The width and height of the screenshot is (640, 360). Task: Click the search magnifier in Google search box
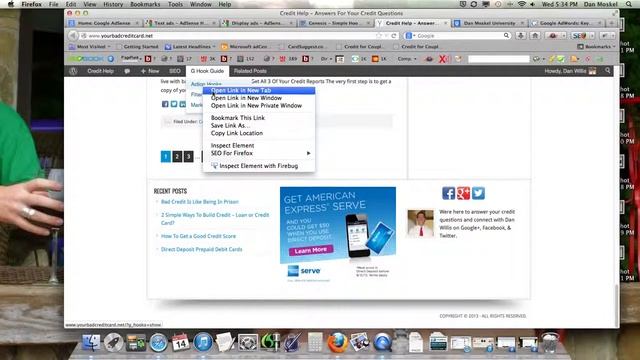pyautogui.click(x=506, y=36)
